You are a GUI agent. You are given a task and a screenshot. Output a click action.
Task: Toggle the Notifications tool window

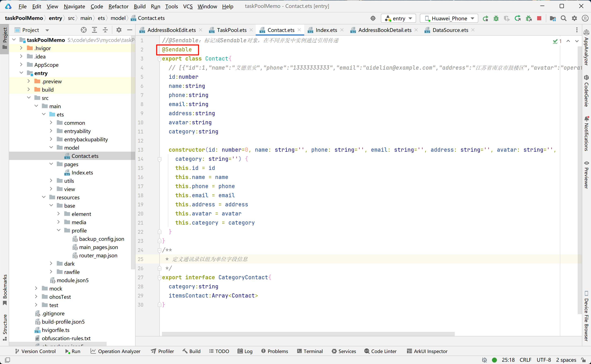pyautogui.click(x=586, y=134)
